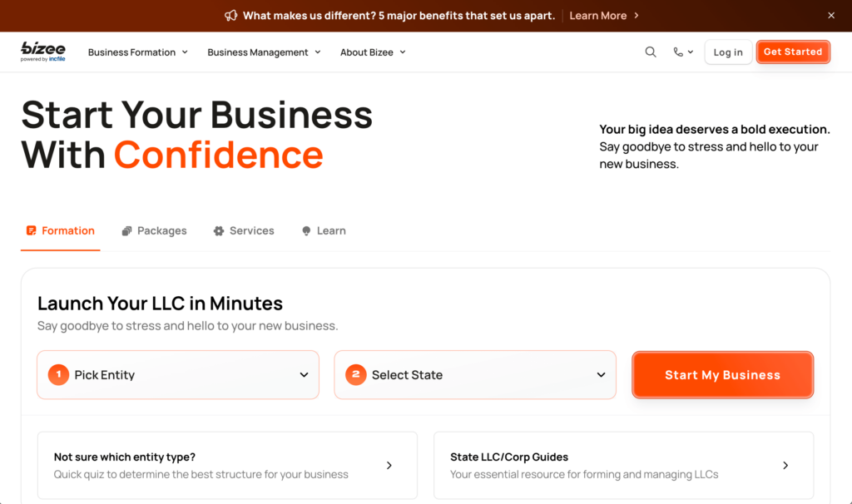Click the orange flag icon beside Formation

point(32,230)
